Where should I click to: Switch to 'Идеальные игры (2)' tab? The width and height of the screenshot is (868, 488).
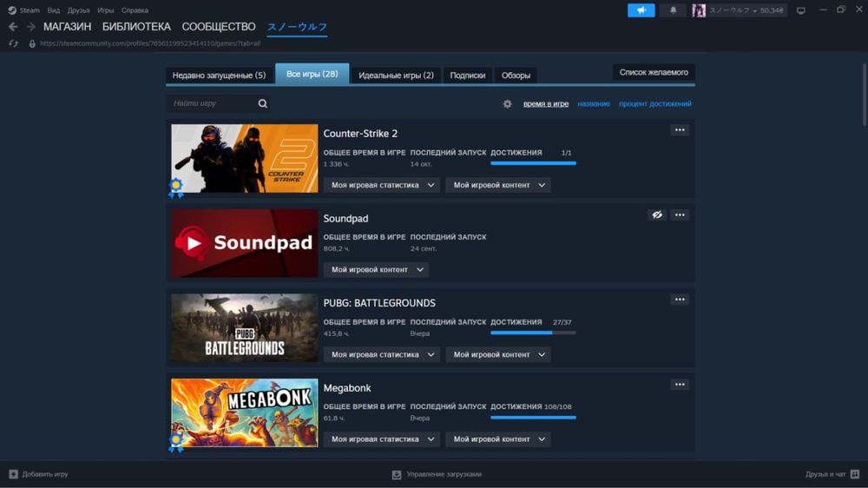(x=397, y=76)
